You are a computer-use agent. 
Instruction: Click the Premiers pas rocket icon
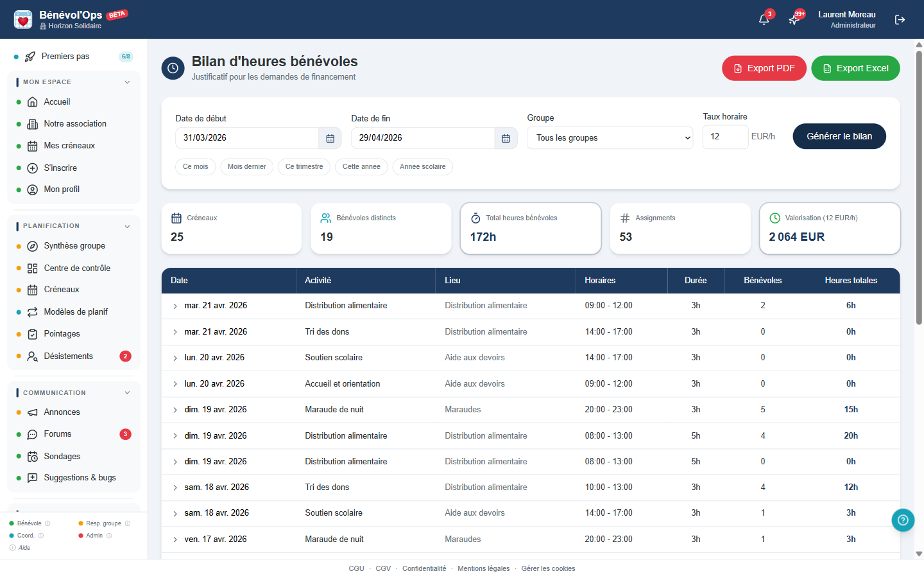[30, 57]
